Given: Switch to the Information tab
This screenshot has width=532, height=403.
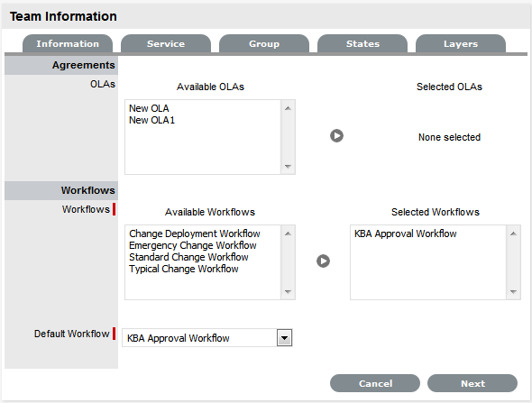Looking at the screenshot, I should coord(68,44).
